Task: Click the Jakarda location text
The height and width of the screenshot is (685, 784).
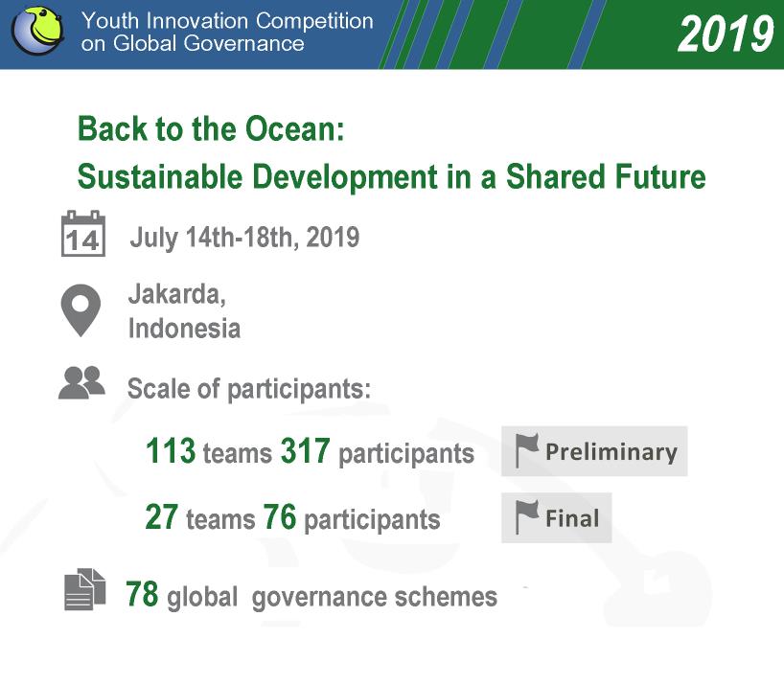Action: [177, 294]
